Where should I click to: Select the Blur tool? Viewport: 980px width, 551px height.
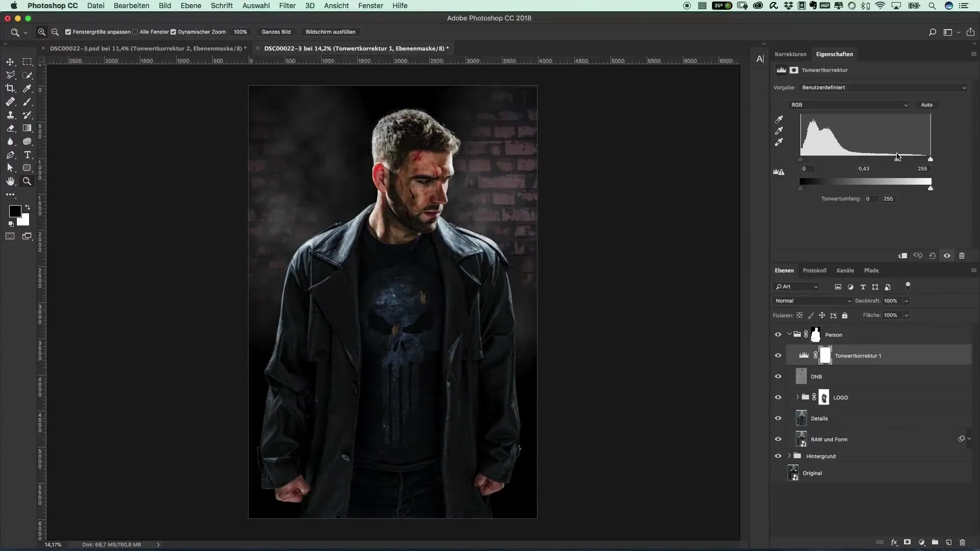10,141
